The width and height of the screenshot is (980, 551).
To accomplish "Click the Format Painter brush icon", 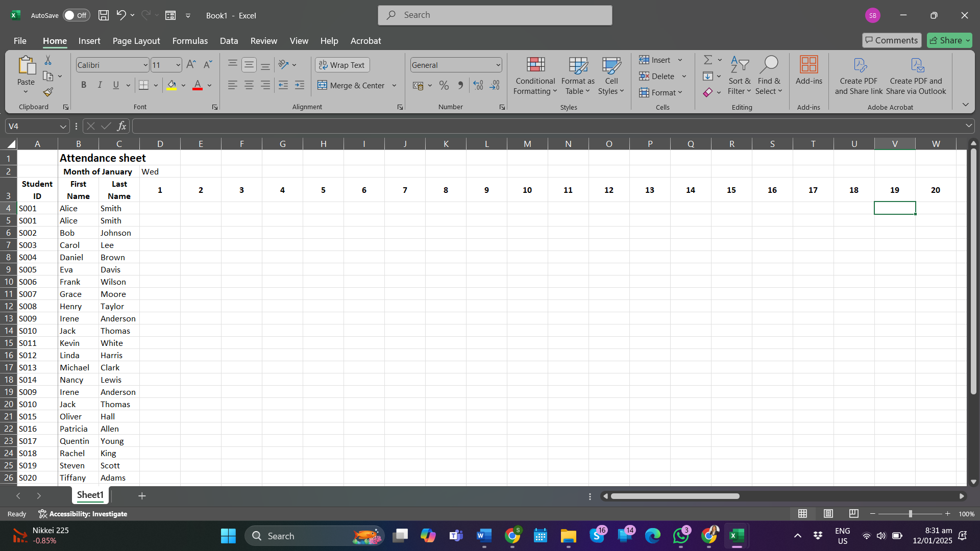I will pyautogui.click(x=48, y=92).
